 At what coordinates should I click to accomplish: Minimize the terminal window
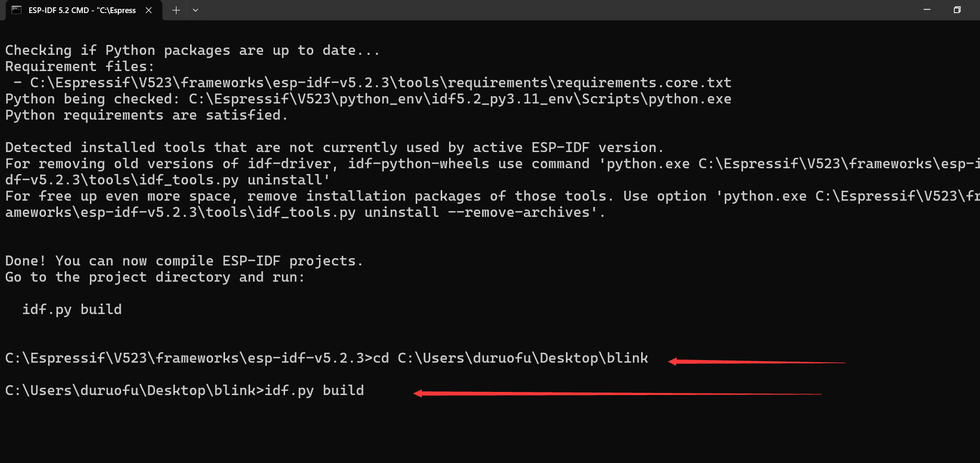click(927, 10)
